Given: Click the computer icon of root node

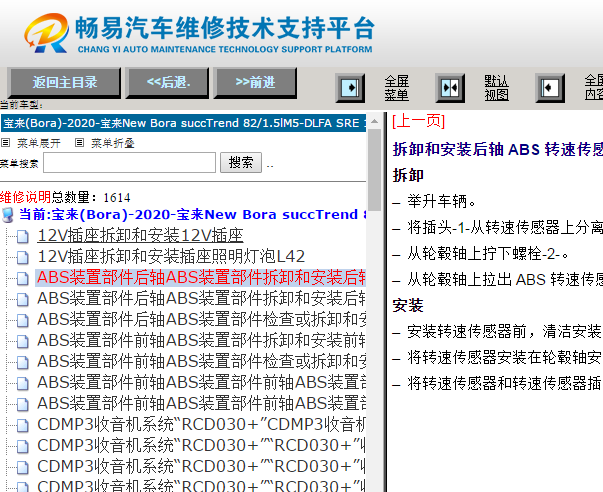Looking at the screenshot, I should coord(8,215).
